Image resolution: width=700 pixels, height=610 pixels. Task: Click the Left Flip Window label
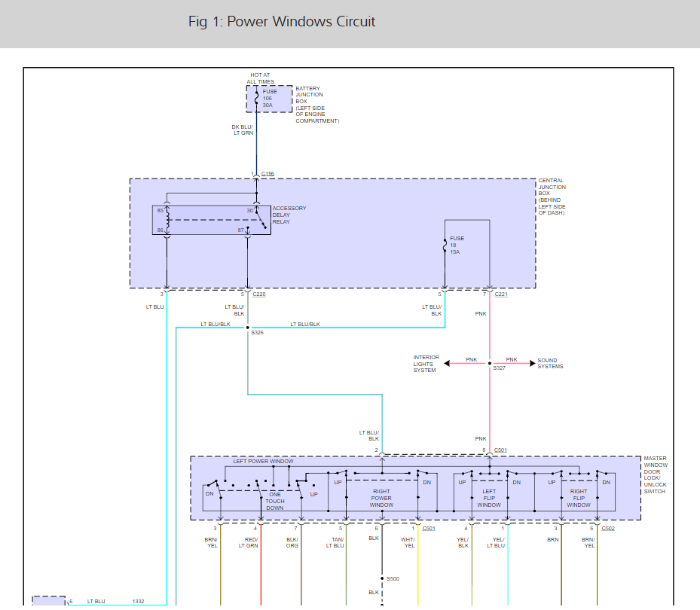click(489, 498)
